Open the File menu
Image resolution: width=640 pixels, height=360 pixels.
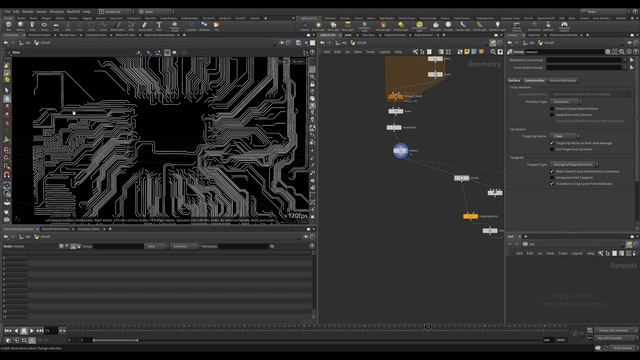pos(7,12)
